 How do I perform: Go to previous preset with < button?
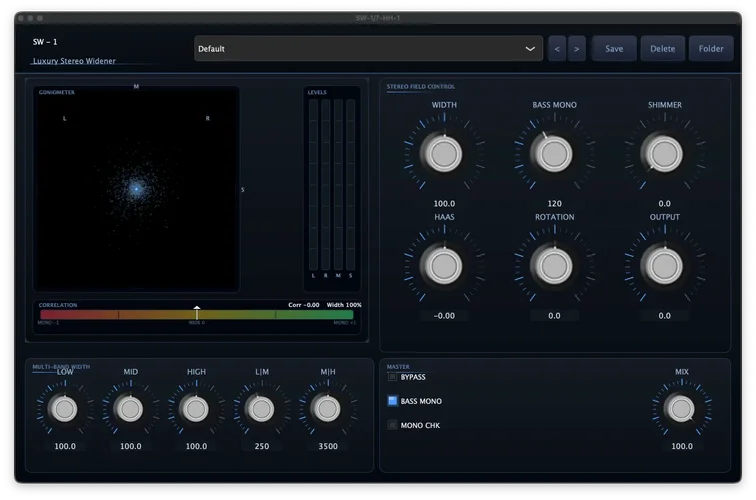[x=557, y=49]
